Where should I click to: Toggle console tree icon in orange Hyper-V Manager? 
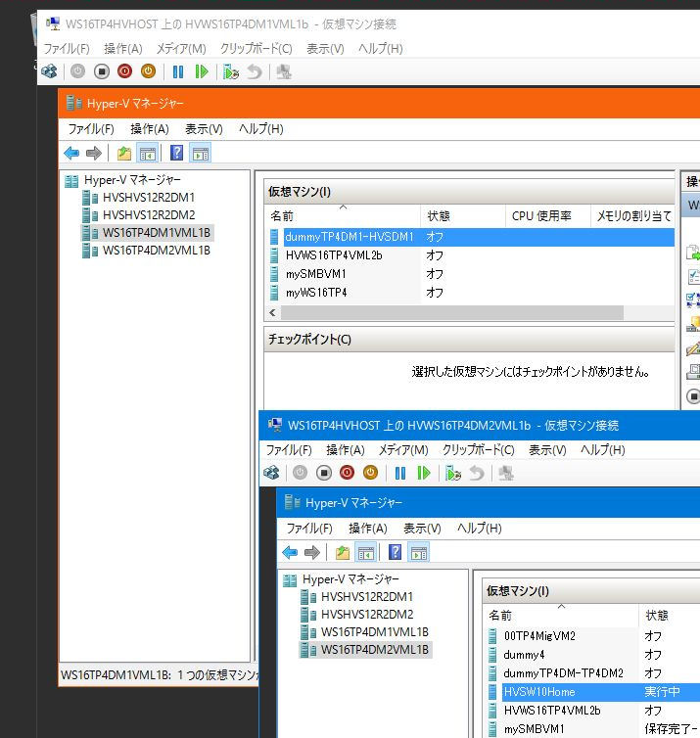(x=148, y=153)
